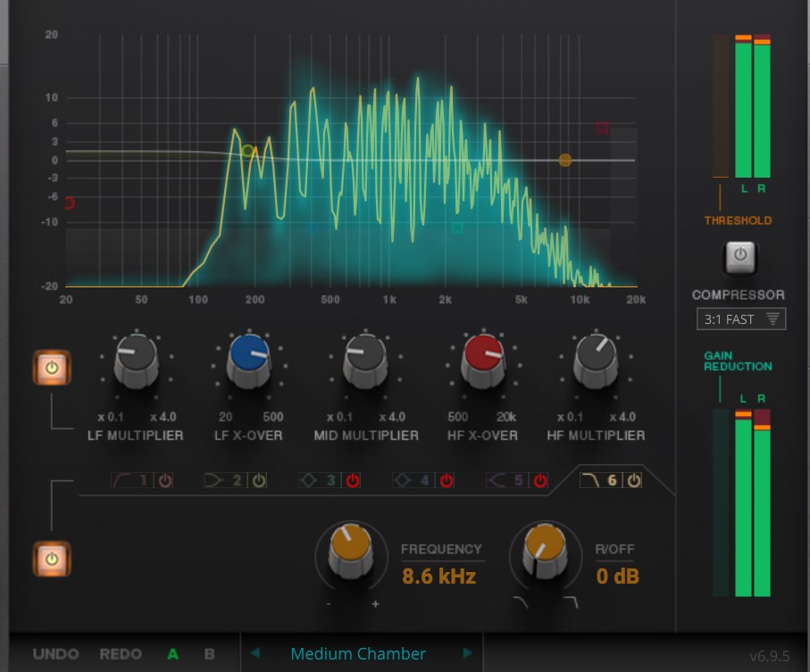Open the 3:1 FAST compressor mode dropdown
This screenshot has height=672, width=810.
(741, 319)
